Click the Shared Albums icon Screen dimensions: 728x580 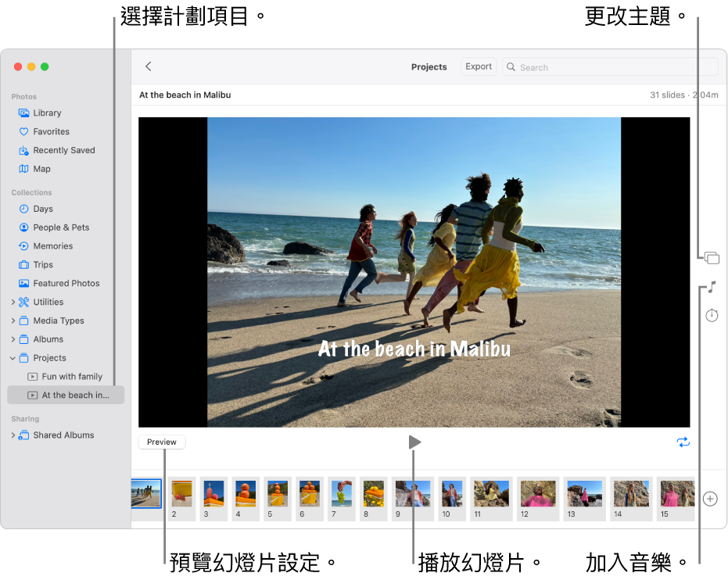tap(23, 435)
